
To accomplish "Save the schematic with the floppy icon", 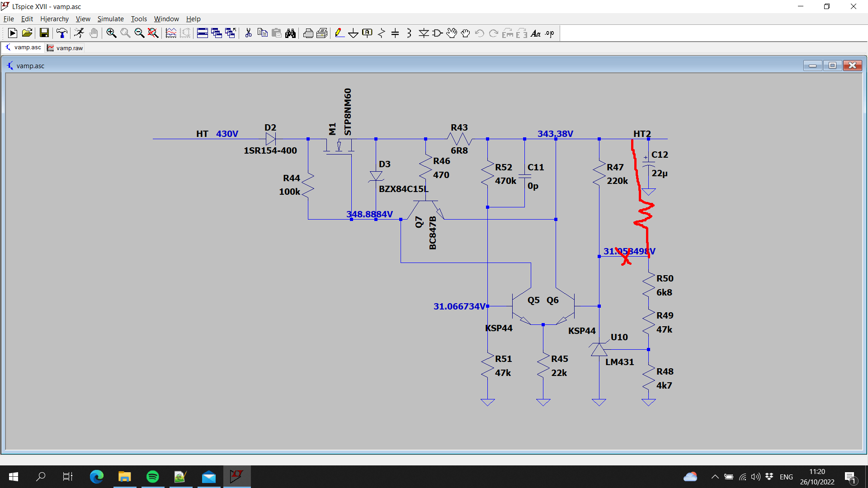I will pos(44,33).
